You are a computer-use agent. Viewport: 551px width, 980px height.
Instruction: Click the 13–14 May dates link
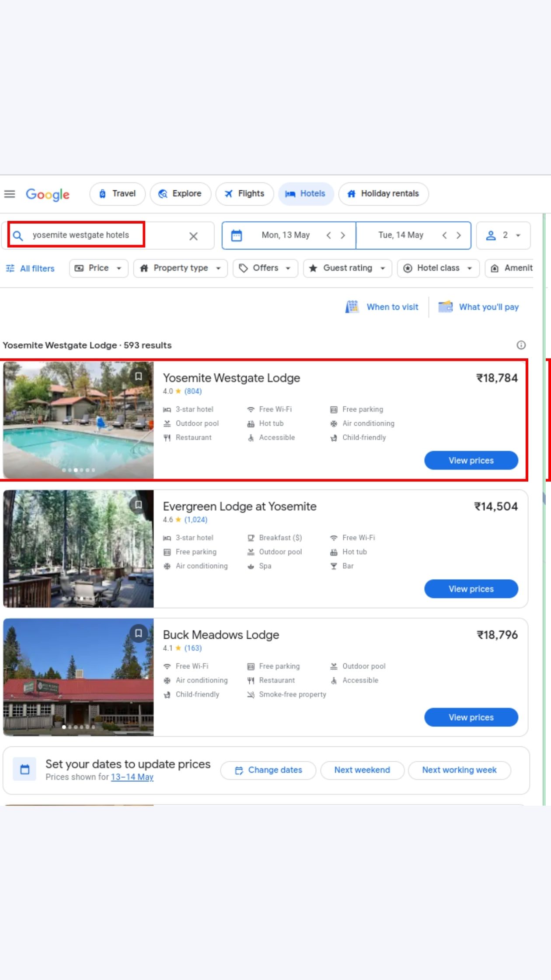132,777
